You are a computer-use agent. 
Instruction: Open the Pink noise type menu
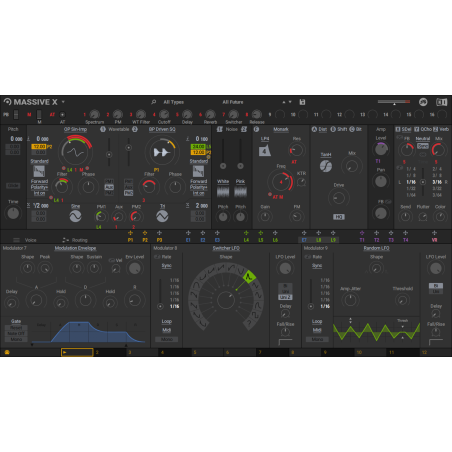click(x=240, y=181)
